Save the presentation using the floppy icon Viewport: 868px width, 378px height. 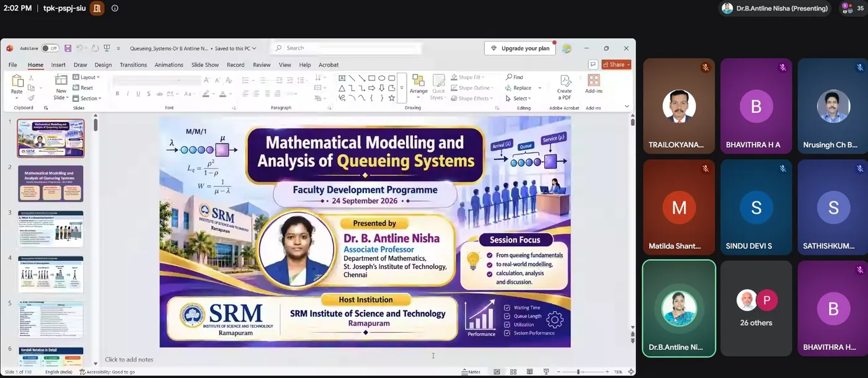68,48
